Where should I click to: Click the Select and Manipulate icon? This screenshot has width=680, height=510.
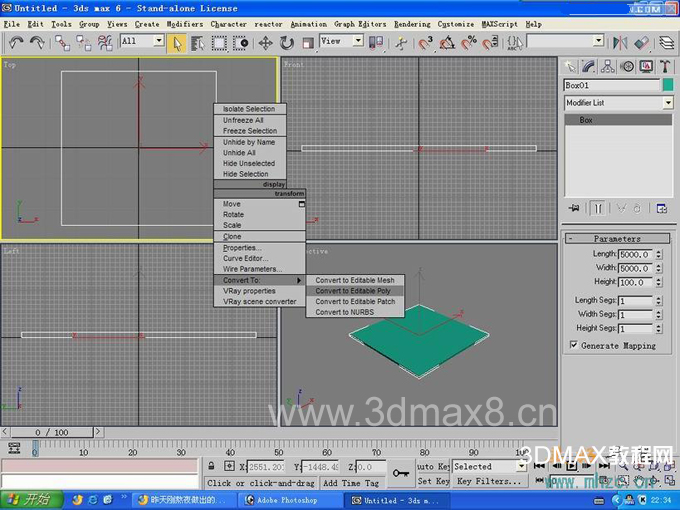[x=401, y=43]
